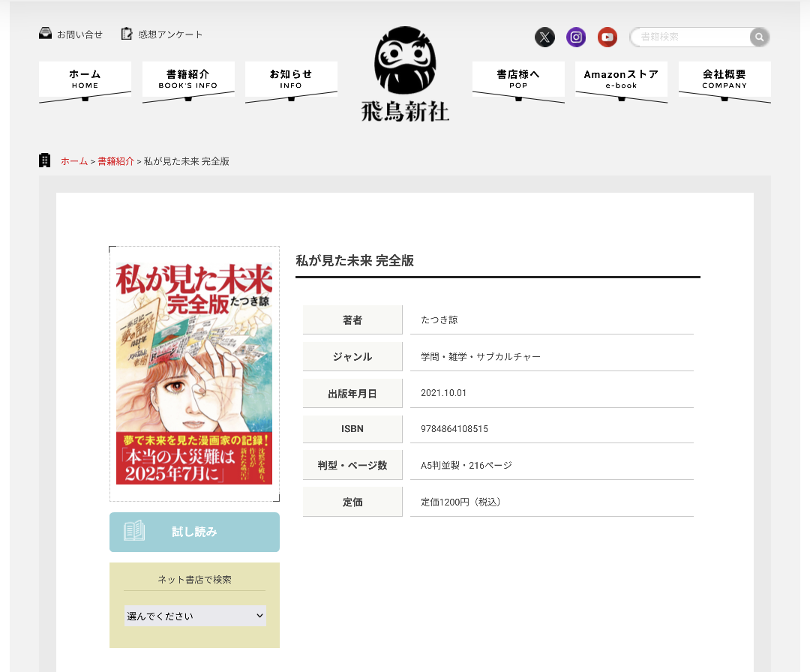Click the ジャンル label cell
This screenshot has height=672, width=810.
(x=352, y=356)
